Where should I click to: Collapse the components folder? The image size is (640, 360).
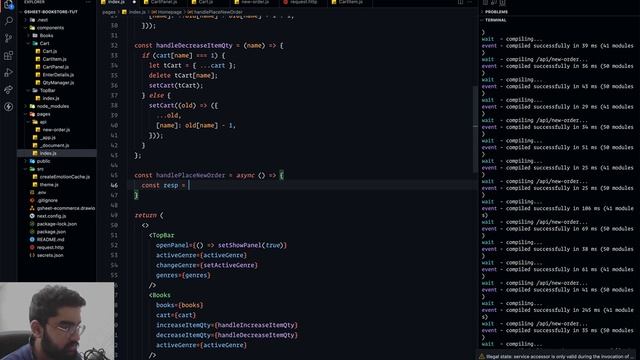[50, 28]
